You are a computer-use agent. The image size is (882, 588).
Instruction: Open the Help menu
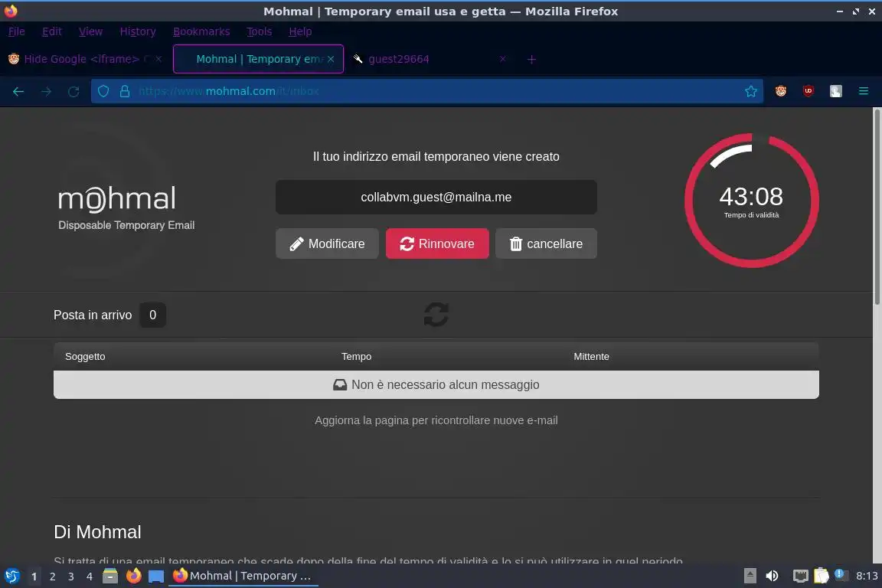tap(300, 31)
